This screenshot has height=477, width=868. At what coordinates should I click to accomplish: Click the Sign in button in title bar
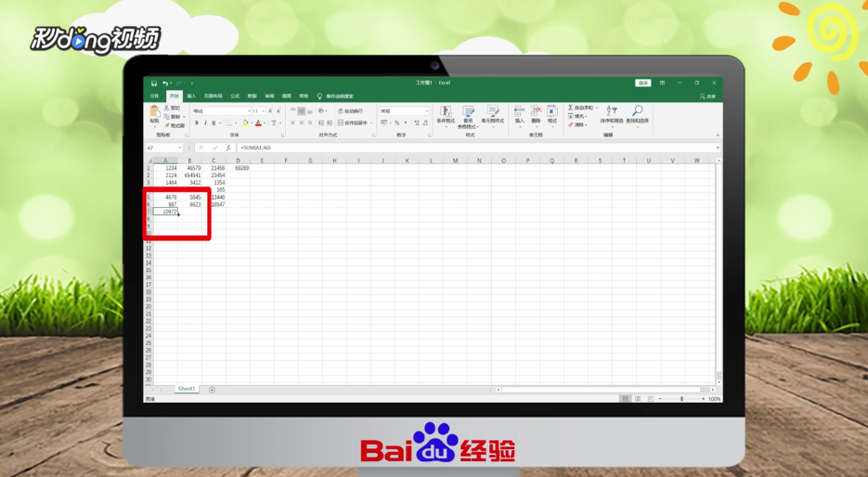pyautogui.click(x=642, y=83)
